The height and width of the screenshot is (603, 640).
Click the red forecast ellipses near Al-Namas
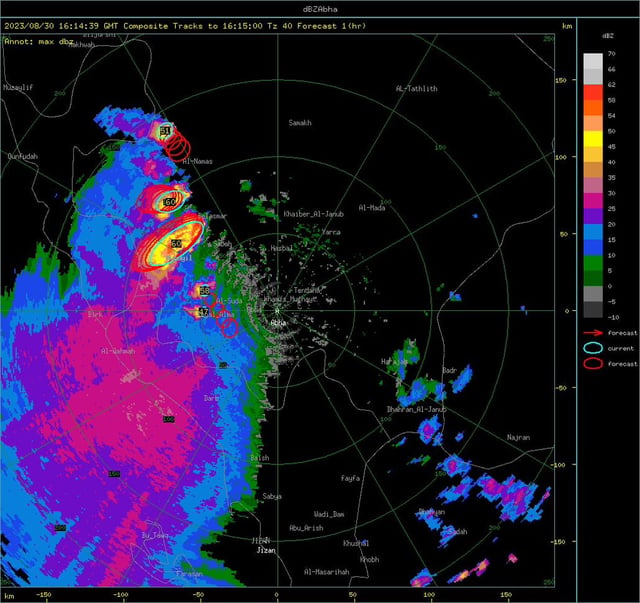[178, 146]
